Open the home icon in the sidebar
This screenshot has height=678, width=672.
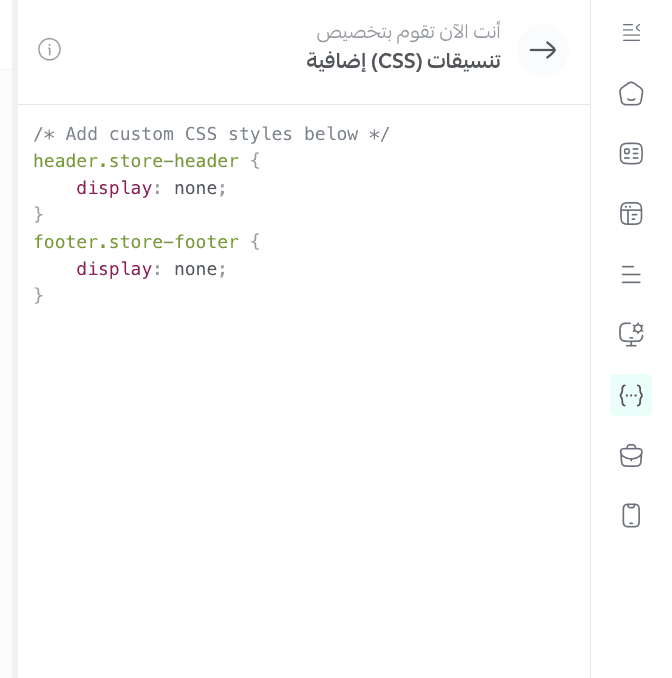(631, 94)
